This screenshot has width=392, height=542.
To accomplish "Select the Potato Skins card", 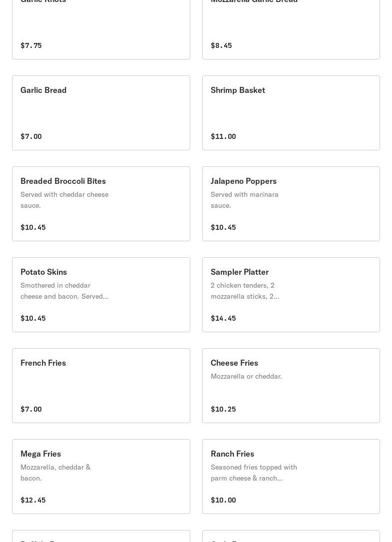I will coord(101,295).
